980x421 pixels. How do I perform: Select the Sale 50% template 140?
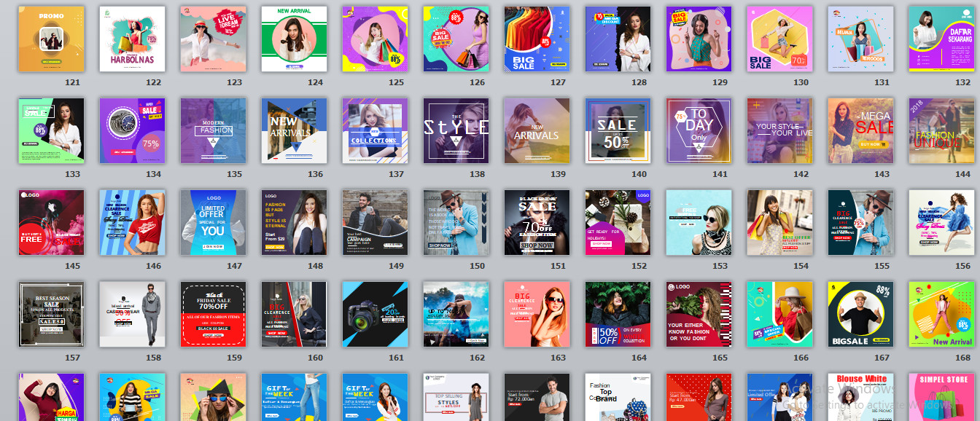coord(618,131)
